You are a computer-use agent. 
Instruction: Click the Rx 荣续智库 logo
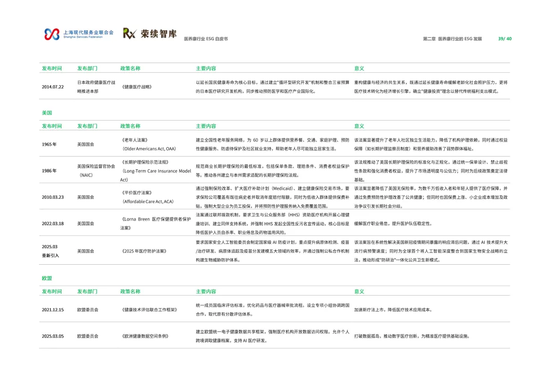(150, 33)
